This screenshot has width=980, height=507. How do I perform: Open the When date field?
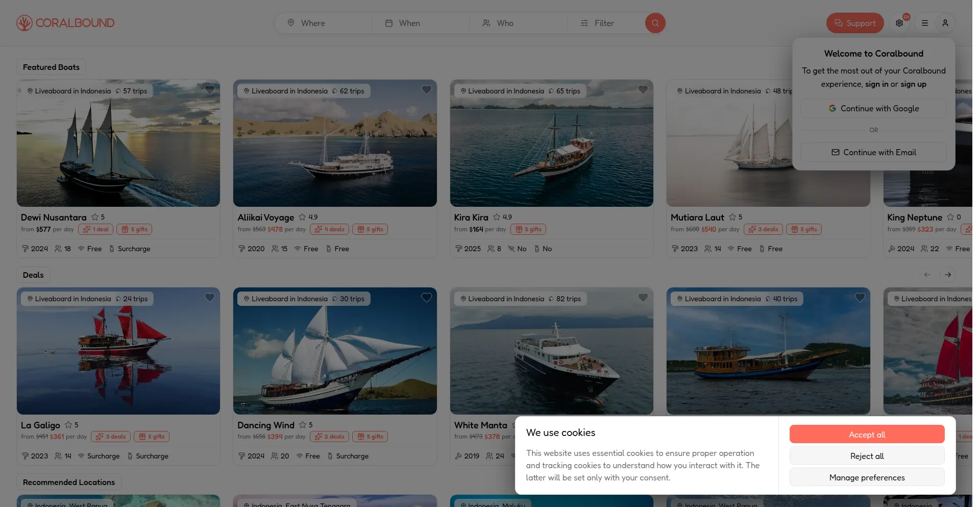[x=421, y=23]
